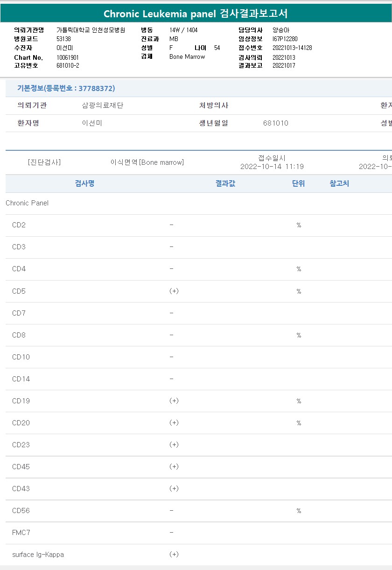This screenshot has height=570, width=392.
Task: Click the % unit in CD56 row
Action: tap(299, 511)
